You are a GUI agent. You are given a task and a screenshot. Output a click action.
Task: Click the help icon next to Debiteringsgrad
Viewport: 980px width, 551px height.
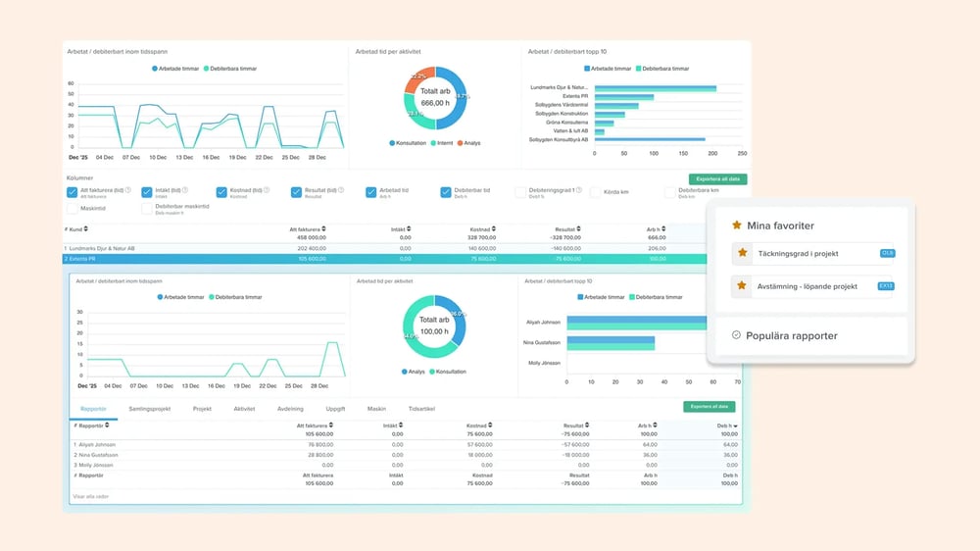coord(579,190)
